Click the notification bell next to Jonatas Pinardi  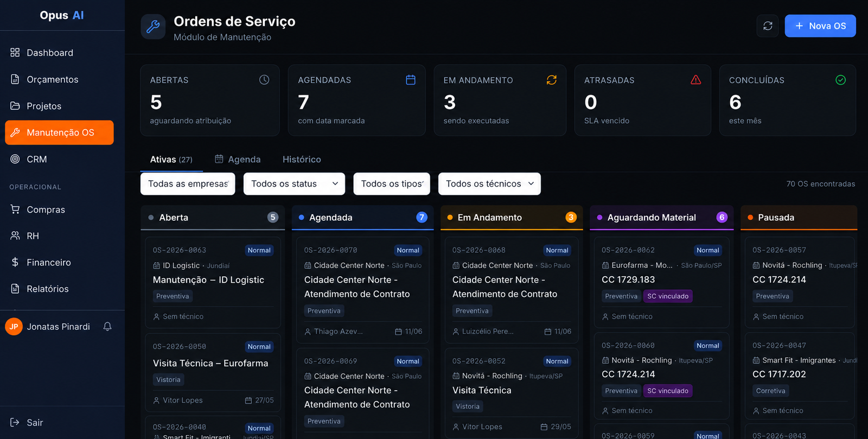tap(107, 327)
